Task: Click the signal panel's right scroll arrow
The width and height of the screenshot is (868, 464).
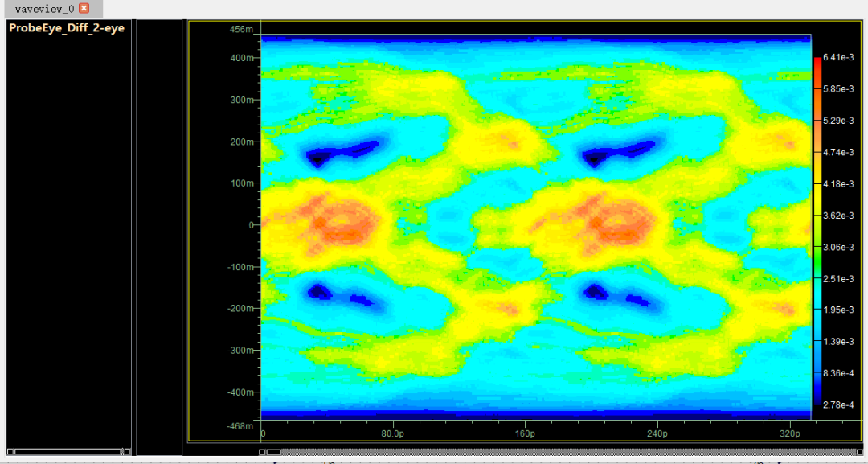Action: tap(127, 451)
